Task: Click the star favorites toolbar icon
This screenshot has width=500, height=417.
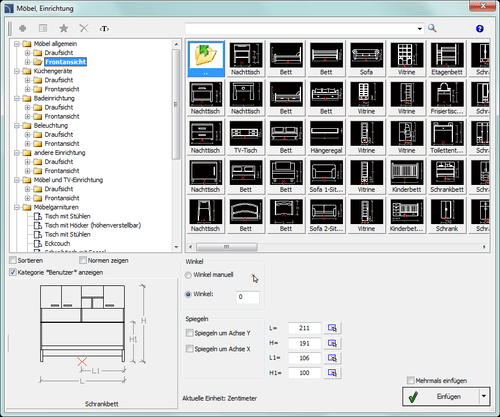Action: (64, 28)
